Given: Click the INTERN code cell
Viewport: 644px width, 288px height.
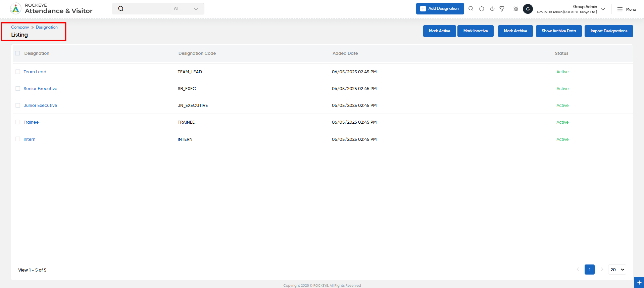Looking at the screenshot, I should tap(185, 139).
